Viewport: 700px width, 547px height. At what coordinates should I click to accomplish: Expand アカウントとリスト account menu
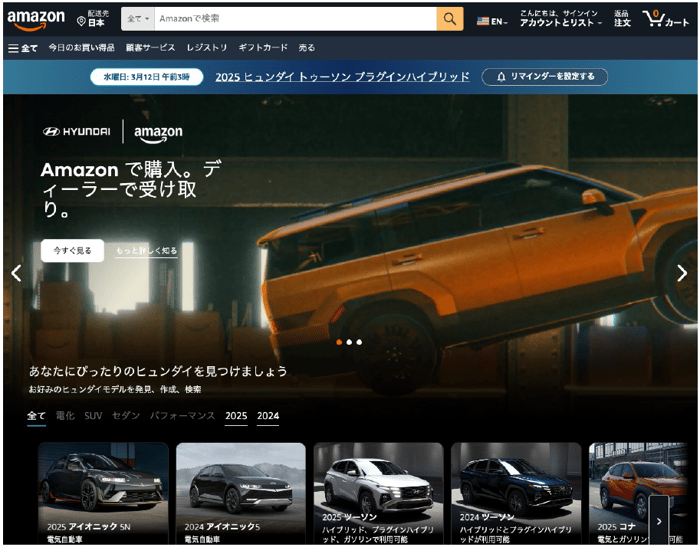(560, 19)
